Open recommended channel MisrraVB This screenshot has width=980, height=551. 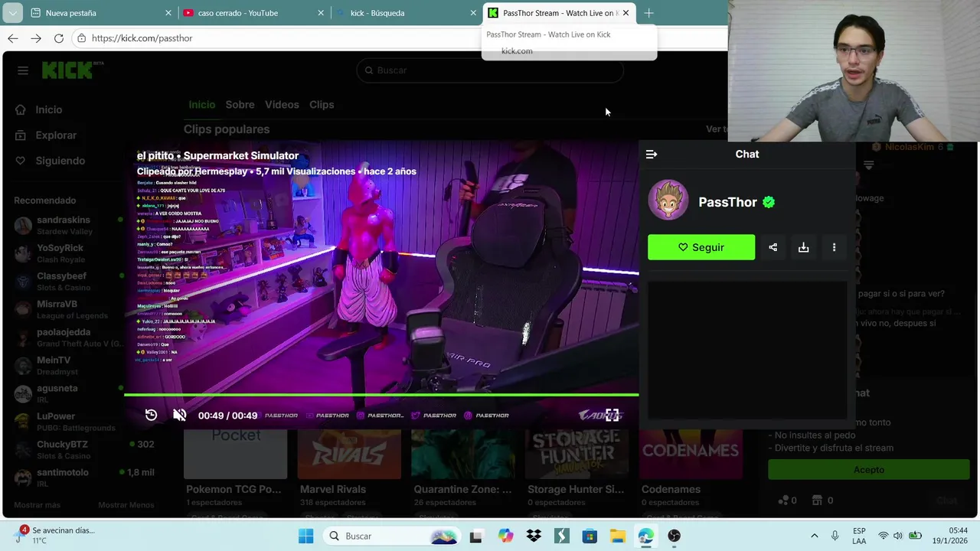tap(69, 309)
